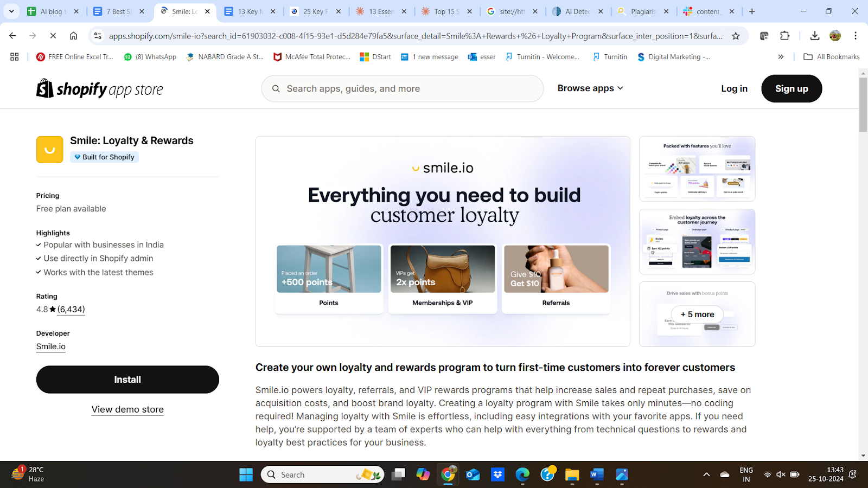This screenshot has width=868, height=488.
Task: Open Microsoft Edge from taskbar
Action: 522,474
